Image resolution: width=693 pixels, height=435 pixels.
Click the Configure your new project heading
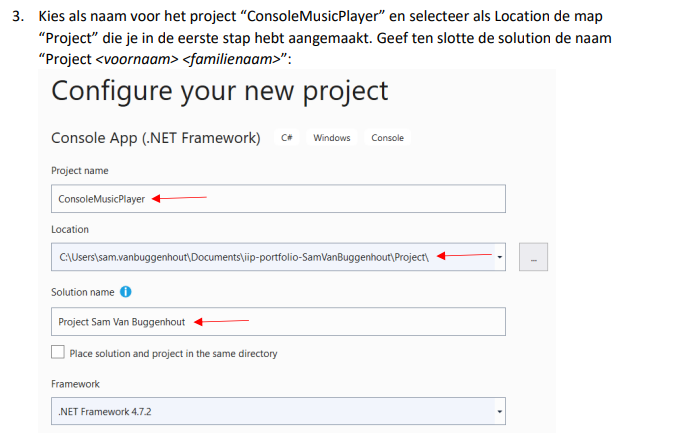[x=220, y=92]
